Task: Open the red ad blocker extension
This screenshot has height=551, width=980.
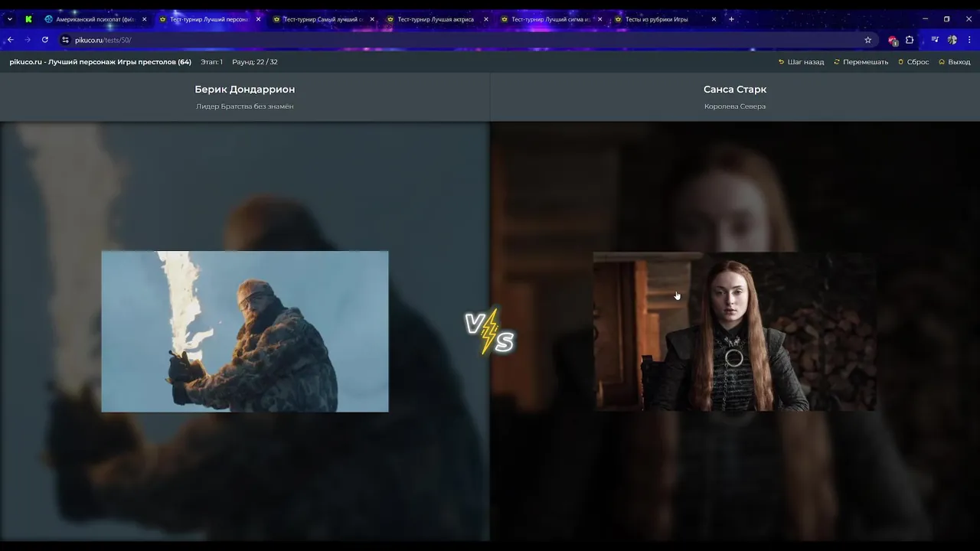Action: pyautogui.click(x=893, y=40)
